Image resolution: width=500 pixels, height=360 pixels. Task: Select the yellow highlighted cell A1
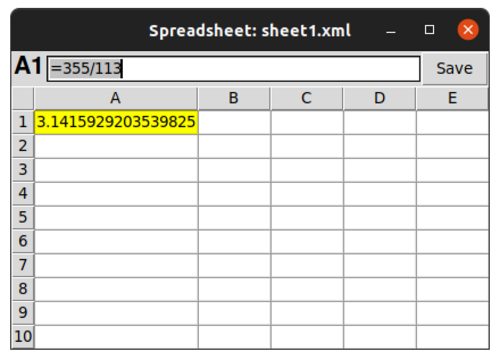point(116,122)
